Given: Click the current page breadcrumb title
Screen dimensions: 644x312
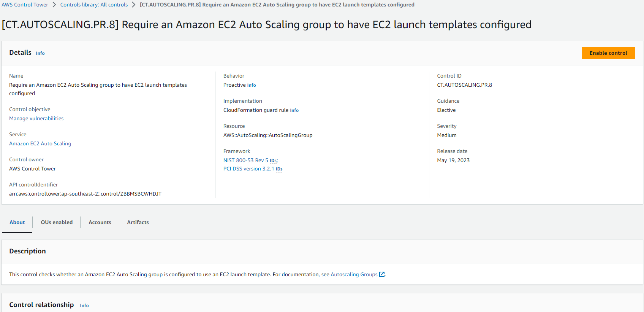Looking at the screenshot, I should point(277,5).
